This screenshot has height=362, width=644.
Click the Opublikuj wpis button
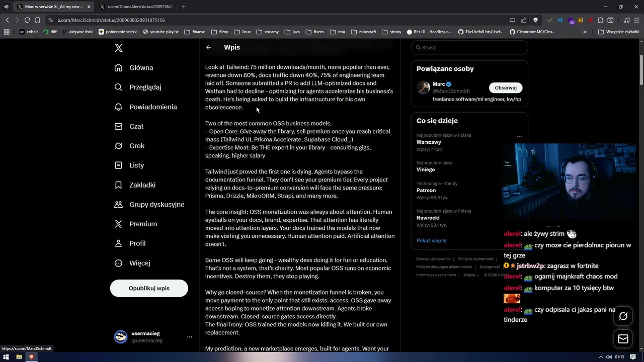149,289
